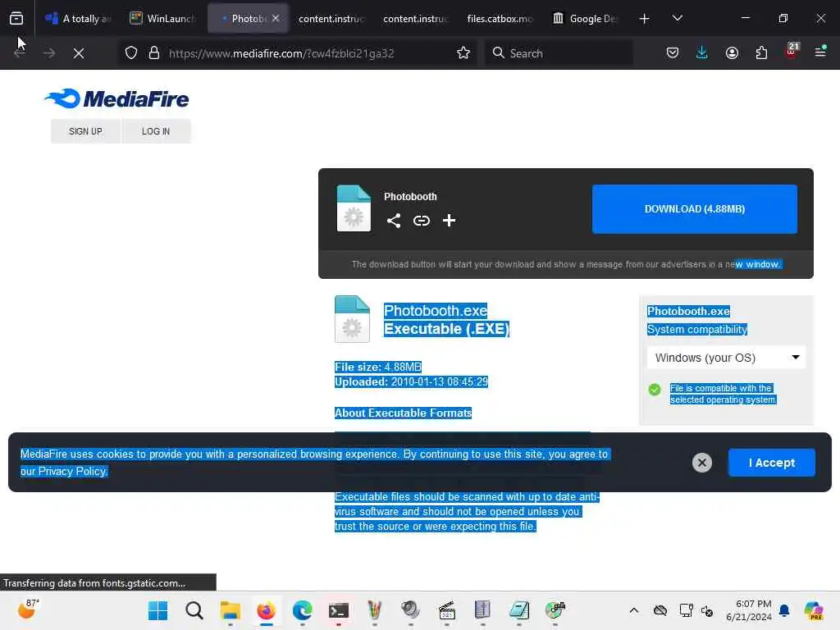The width and height of the screenshot is (840, 630).
Task: Switch to the Google tab
Action: coord(584,18)
